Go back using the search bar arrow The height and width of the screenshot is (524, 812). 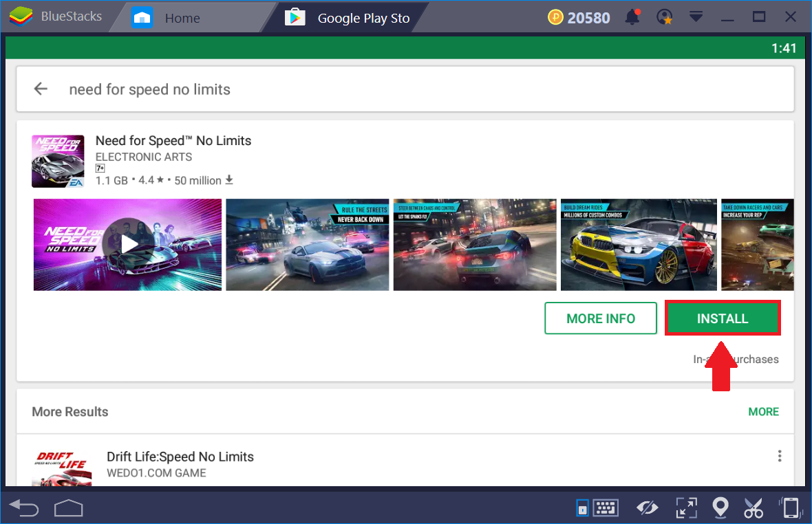(41, 89)
